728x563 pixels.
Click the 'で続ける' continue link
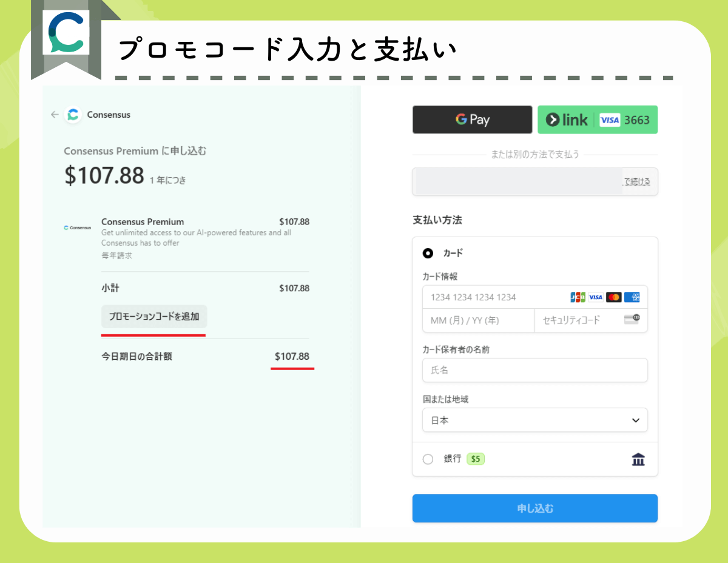(637, 181)
